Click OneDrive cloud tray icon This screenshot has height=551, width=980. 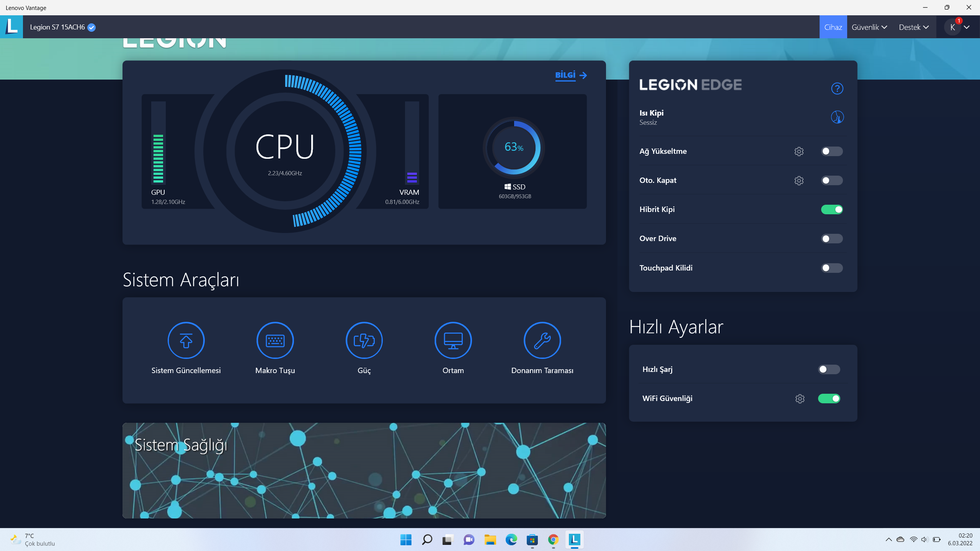click(x=900, y=540)
